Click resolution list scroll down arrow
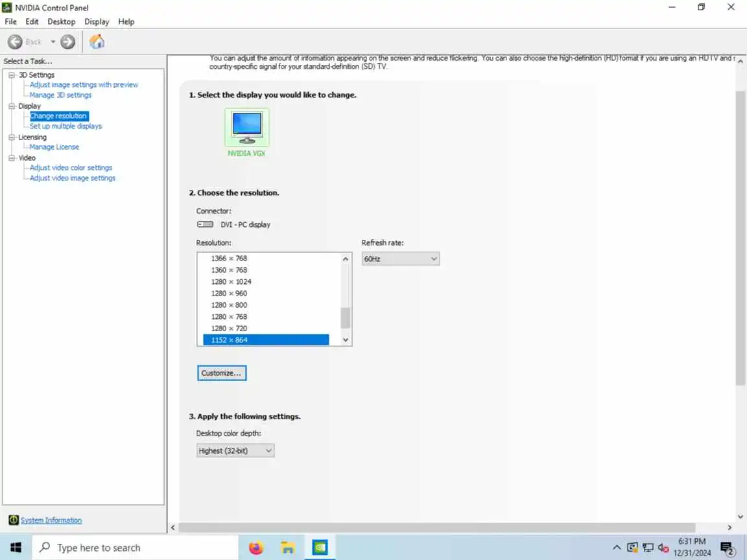This screenshot has height=560, width=747. pos(346,340)
